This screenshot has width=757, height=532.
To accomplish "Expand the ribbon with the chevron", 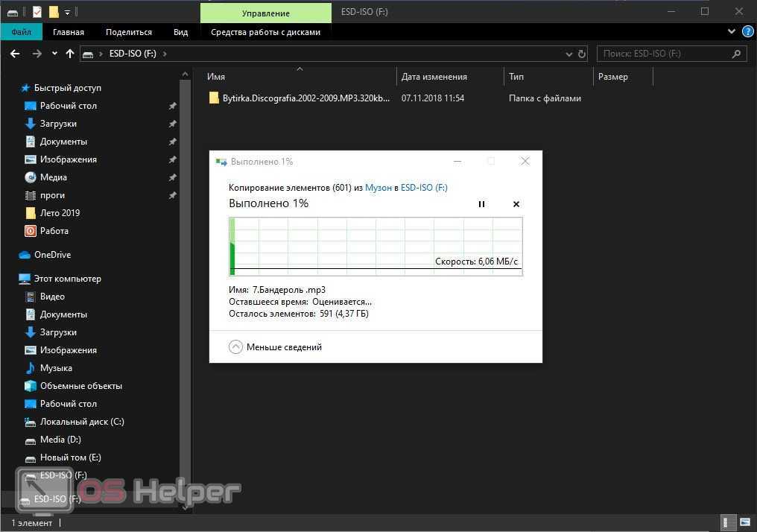I will (732, 32).
